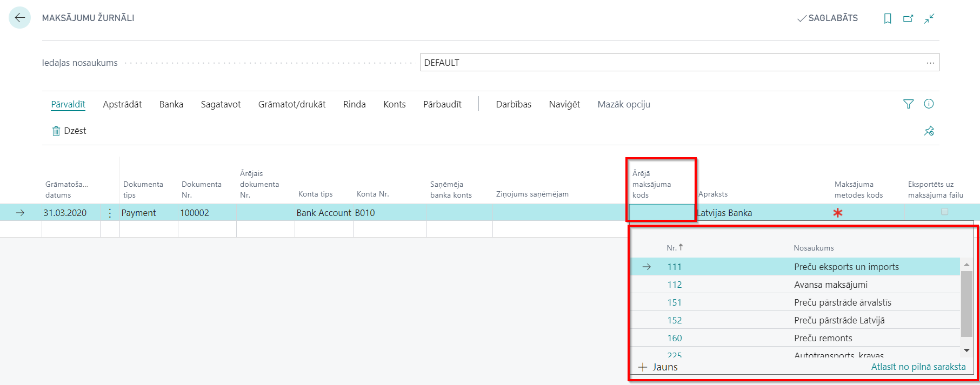Click the document number 100002 cell
The width and height of the screenshot is (980, 385).
pyautogui.click(x=207, y=213)
